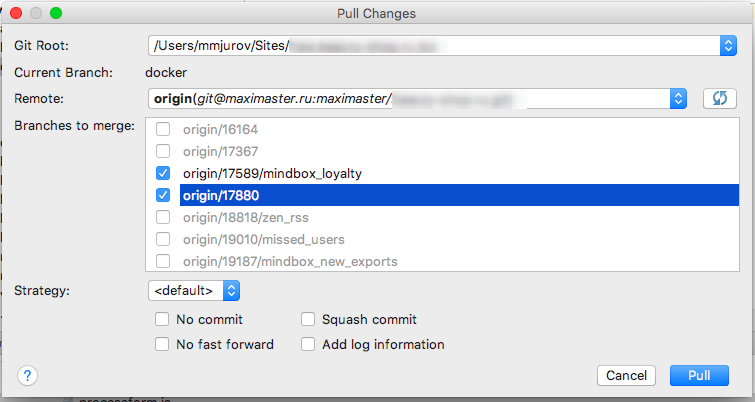Screen dimensions: 755x402
Task: Enable the No commit option
Action: [x=163, y=320]
